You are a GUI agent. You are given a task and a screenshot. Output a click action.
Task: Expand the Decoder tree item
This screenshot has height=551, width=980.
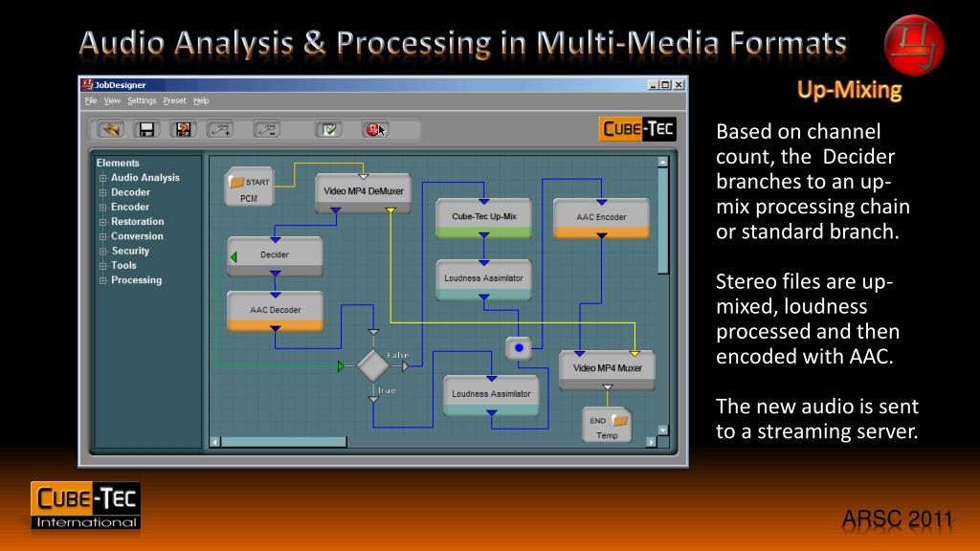(102, 192)
